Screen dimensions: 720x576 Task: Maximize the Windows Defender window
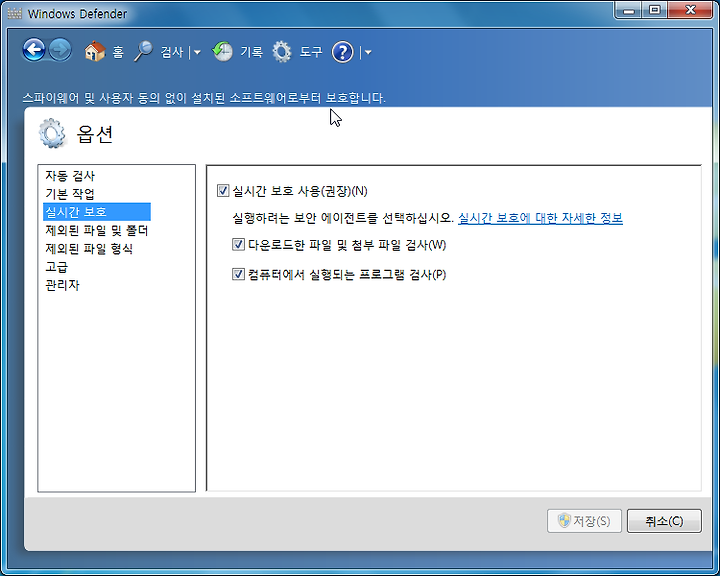[655, 10]
